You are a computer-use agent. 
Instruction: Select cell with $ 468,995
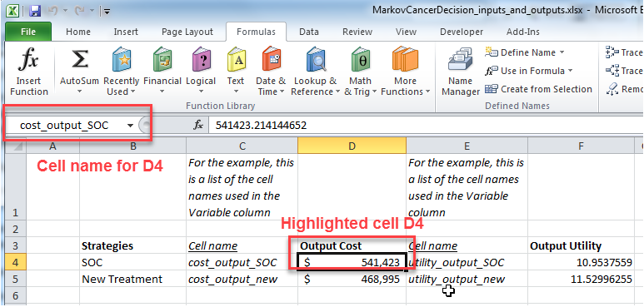352,279
